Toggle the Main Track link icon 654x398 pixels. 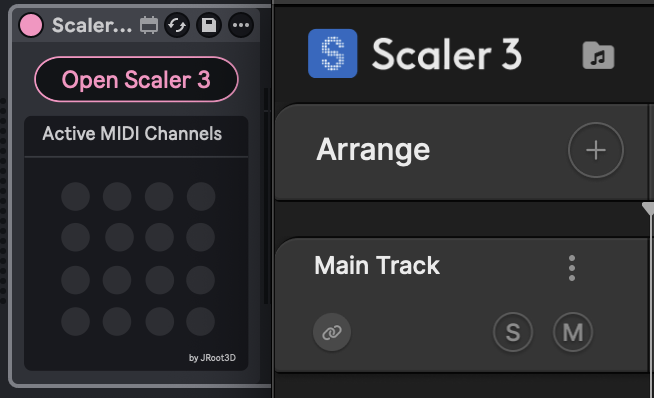coord(332,333)
